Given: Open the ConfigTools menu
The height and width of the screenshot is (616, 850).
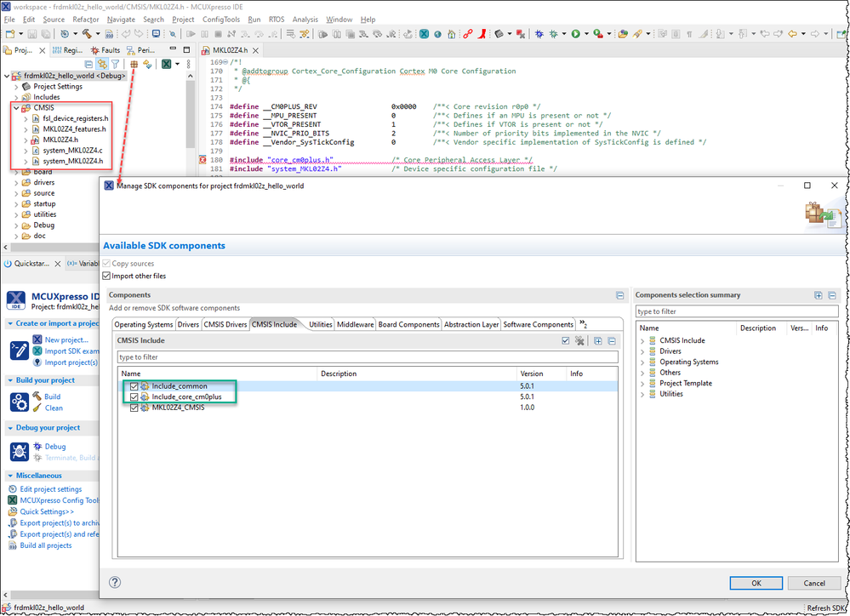Looking at the screenshot, I should click(x=220, y=19).
